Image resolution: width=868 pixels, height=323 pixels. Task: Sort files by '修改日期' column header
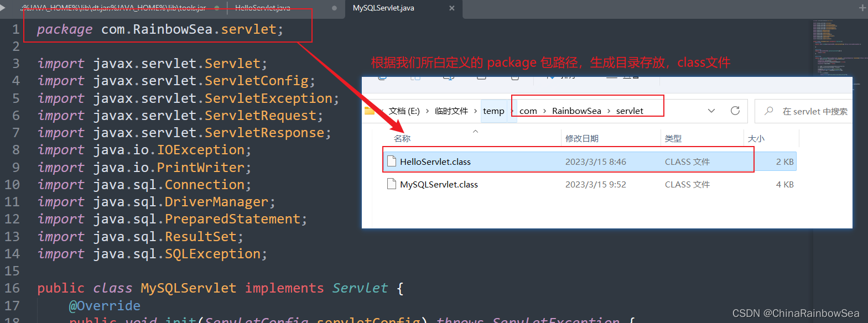pyautogui.click(x=582, y=138)
